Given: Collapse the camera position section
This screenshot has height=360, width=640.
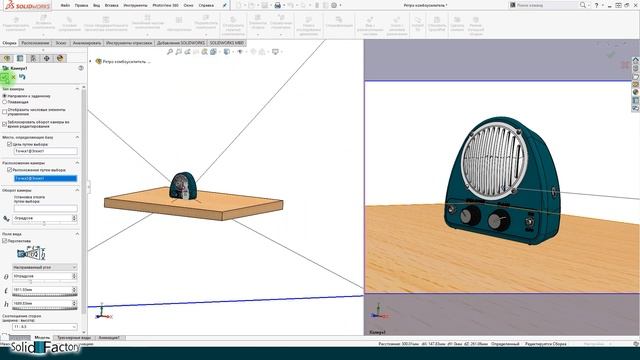Looking at the screenshot, I should pyautogui.click(x=77, y=163).
